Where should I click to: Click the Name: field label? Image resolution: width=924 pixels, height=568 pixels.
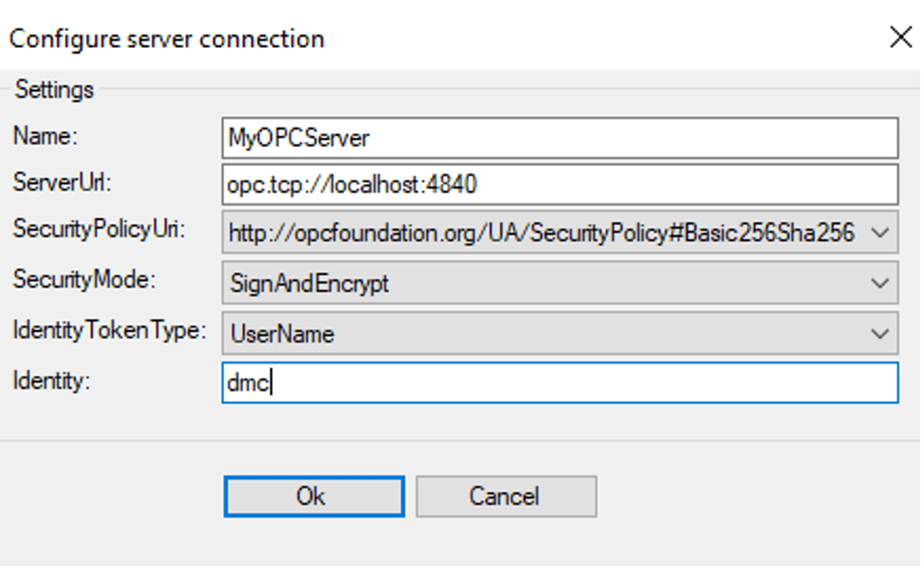45,136
